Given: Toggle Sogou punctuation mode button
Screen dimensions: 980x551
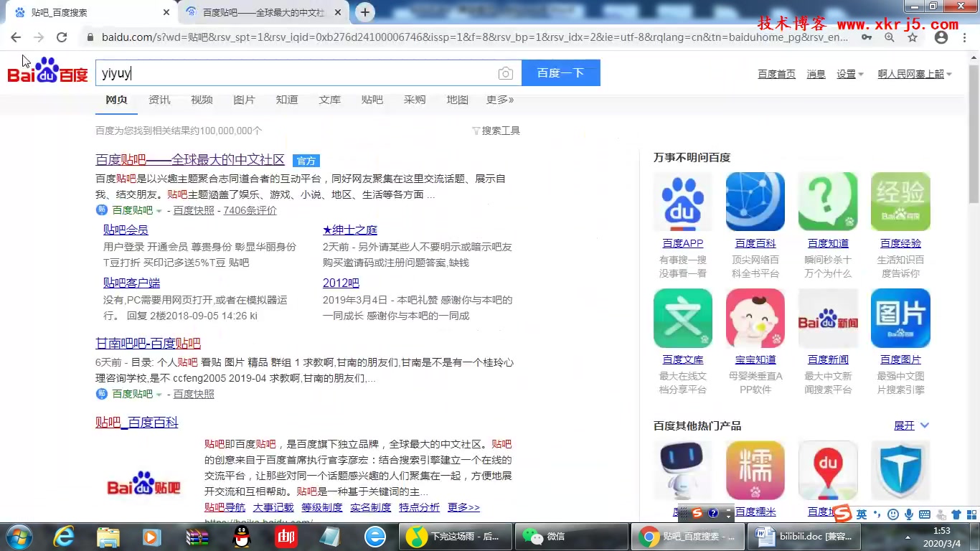Looking at the screenshot, I should (877, 514).
